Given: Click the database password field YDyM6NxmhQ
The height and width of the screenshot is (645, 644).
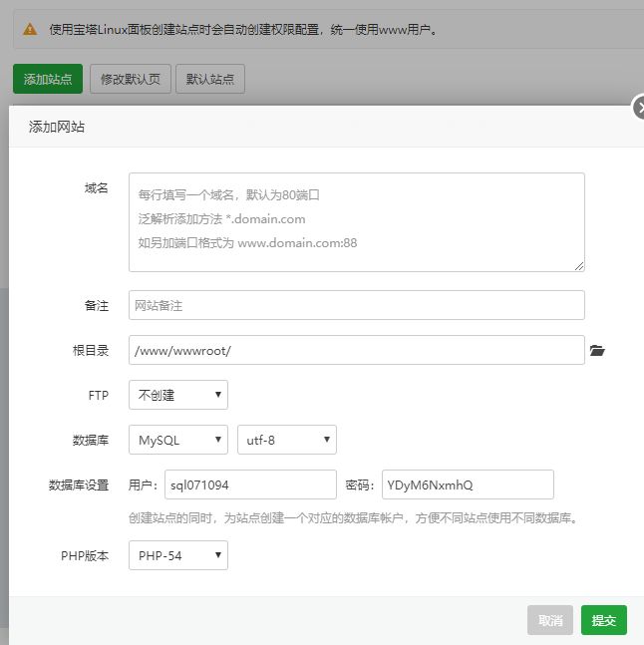Looking at the screenshot, I should click(468, 484).
